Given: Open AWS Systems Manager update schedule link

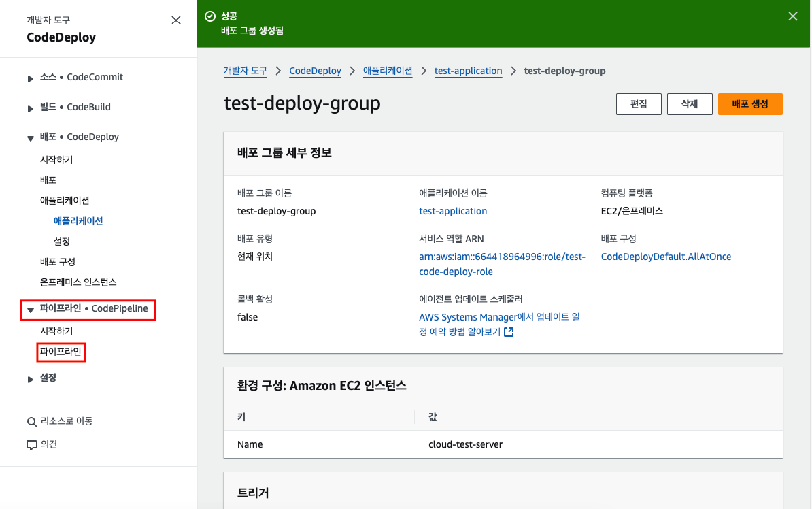Looking at the screenshot, I should click(499, 324).
